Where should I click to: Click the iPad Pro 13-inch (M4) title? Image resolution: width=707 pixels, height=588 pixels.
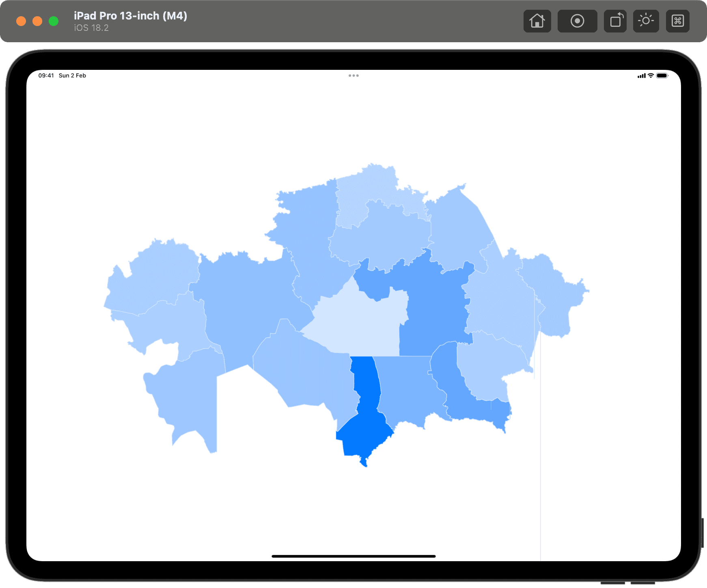pyautogui.click(x=130, y=16)
